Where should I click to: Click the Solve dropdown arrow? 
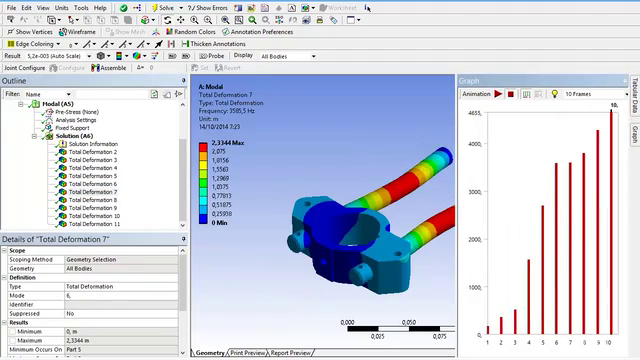(x=181, y=8)
